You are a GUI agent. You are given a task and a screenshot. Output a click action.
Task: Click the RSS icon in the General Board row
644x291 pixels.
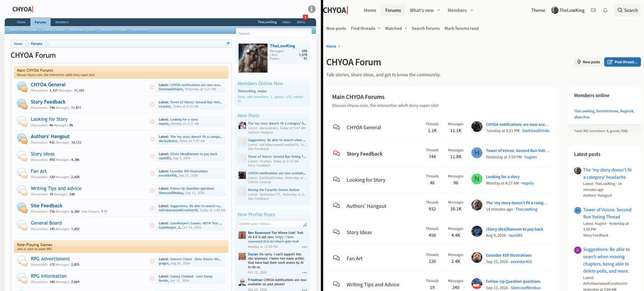[x=152, y=226]
